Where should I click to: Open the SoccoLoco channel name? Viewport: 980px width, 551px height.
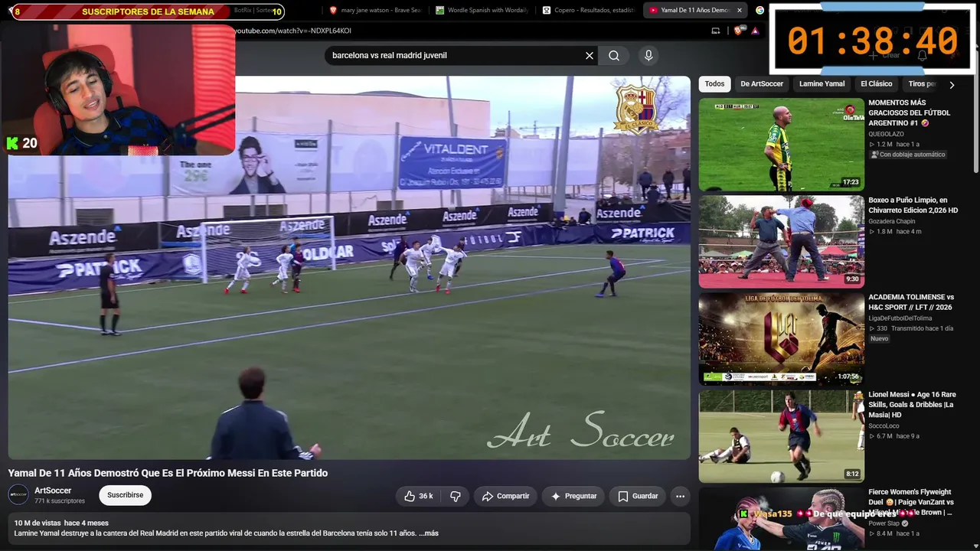(884, 426)
